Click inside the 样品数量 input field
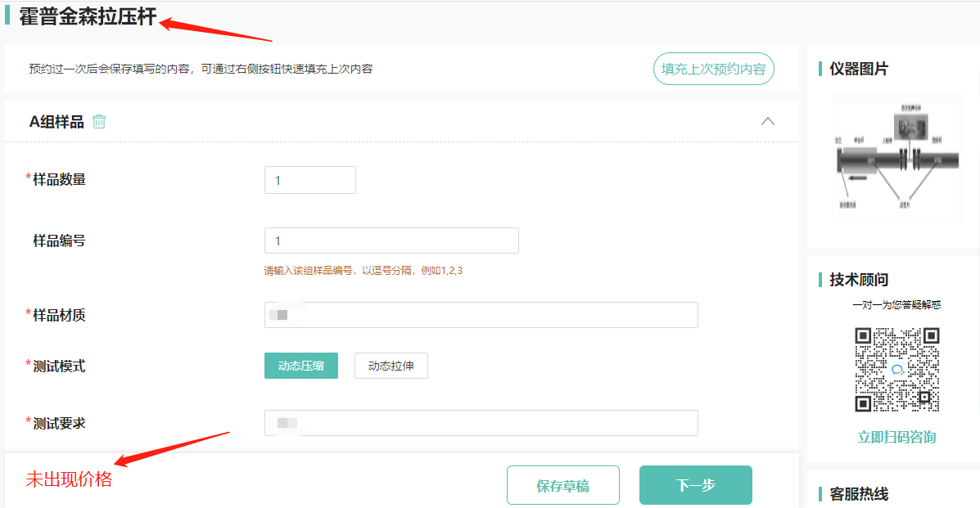The image size is (980, 508). [x=309, y=179]
